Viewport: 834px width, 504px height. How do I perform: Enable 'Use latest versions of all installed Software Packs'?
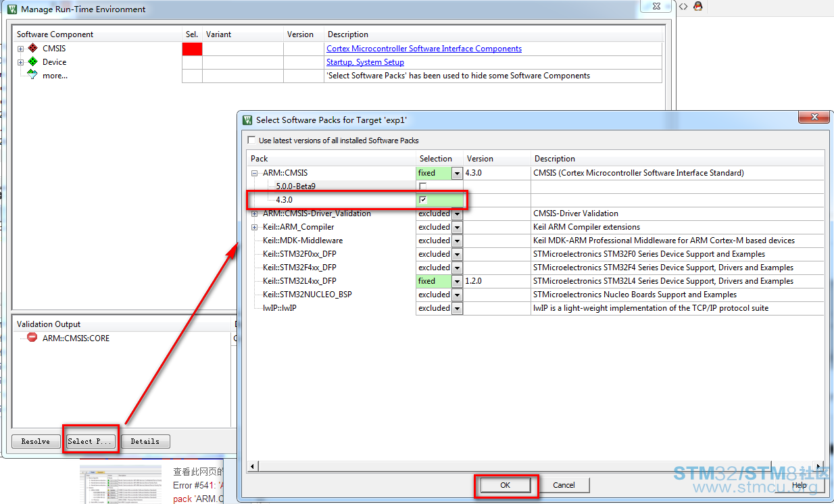[252, 141]
